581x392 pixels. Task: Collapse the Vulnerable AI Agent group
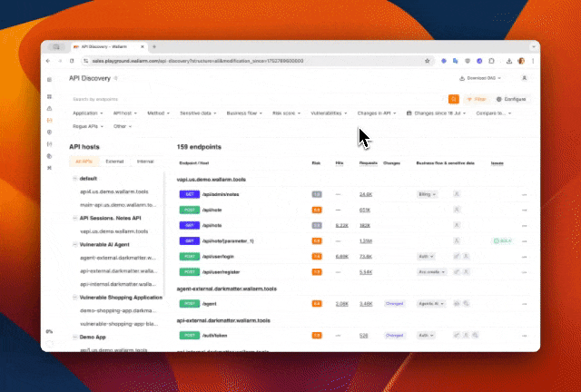click(74, 245)
